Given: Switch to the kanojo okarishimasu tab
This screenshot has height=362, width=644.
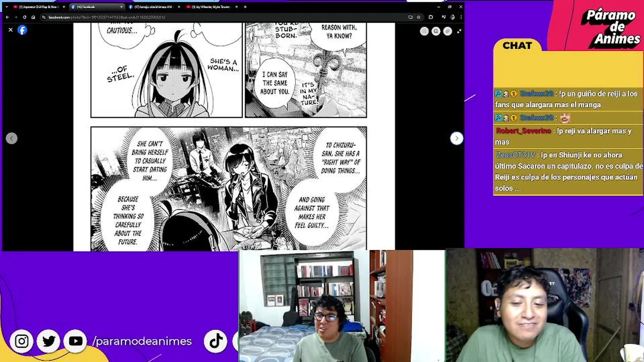Looking at the screenshot, I should point(154,7).
